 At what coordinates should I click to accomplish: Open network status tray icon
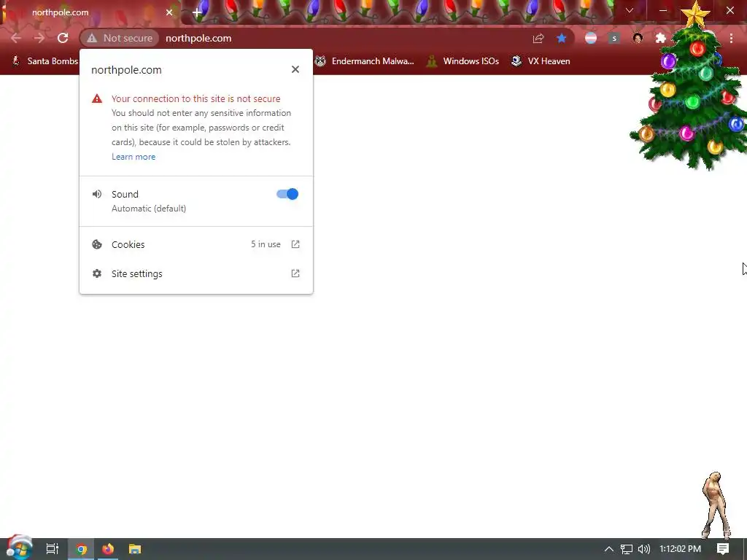pos(627,549)
